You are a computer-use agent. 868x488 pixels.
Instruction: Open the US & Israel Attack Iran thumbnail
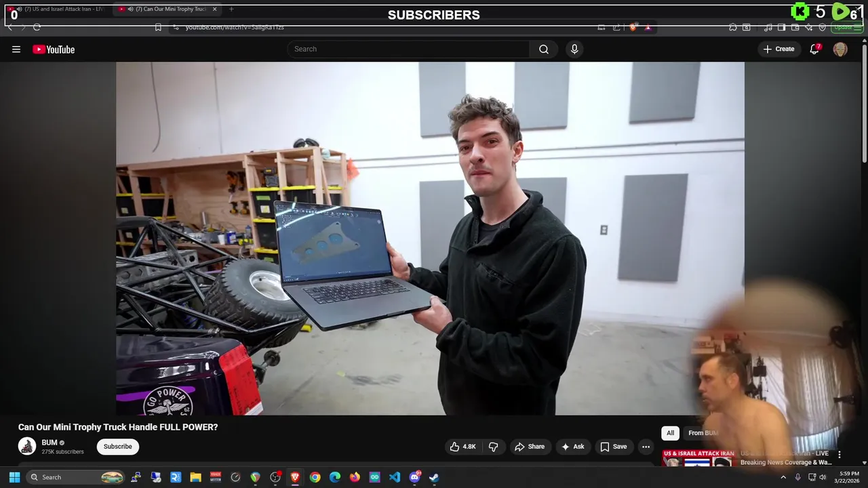(x=698, y=458)
